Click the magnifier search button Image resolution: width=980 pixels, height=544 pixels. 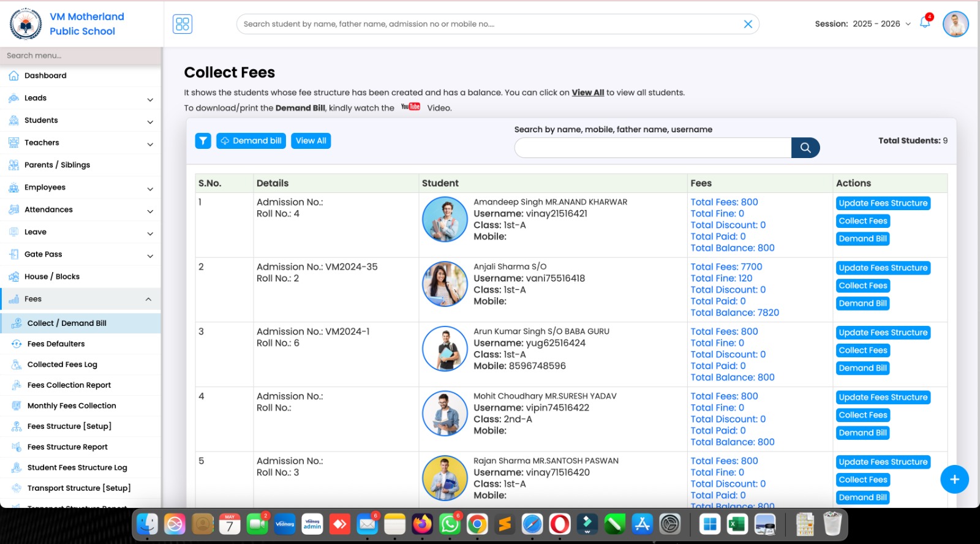point(805,148)
